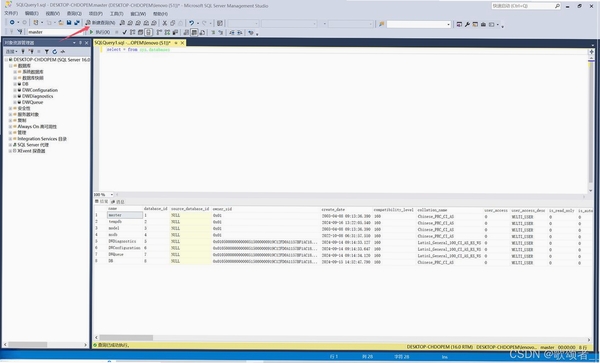The width and height of the screenshot is (600, 363).
Task: Switch to the 结果 (Results) tab
Action: (x=102, y=202)
